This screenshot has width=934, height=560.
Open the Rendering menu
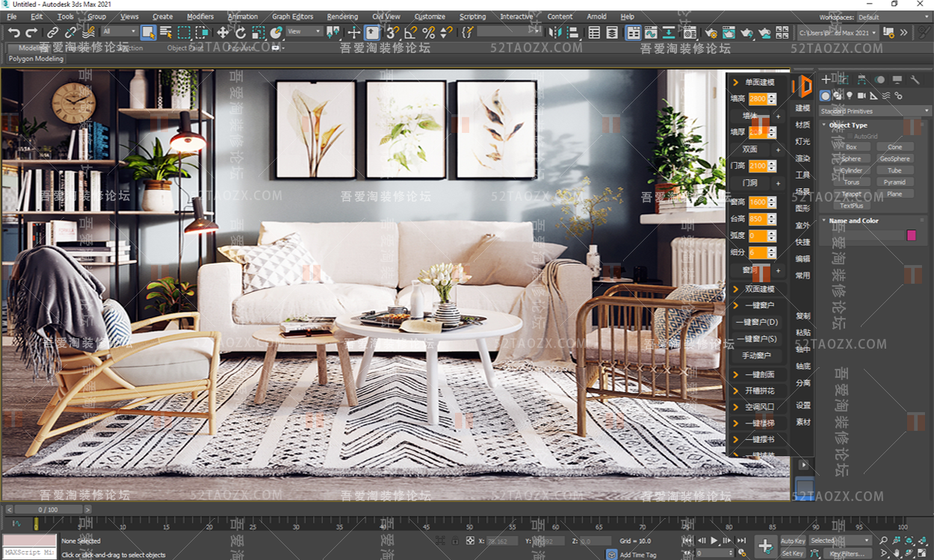coord(342,16)
